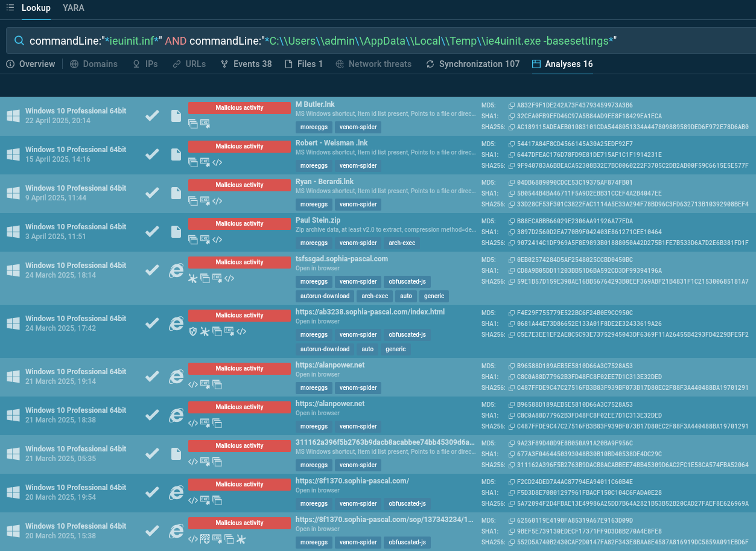Image resolution: width=756 pixels, height=551 pixels.
Task: Click the magnifier search icon
Action: tap(19, 41)
